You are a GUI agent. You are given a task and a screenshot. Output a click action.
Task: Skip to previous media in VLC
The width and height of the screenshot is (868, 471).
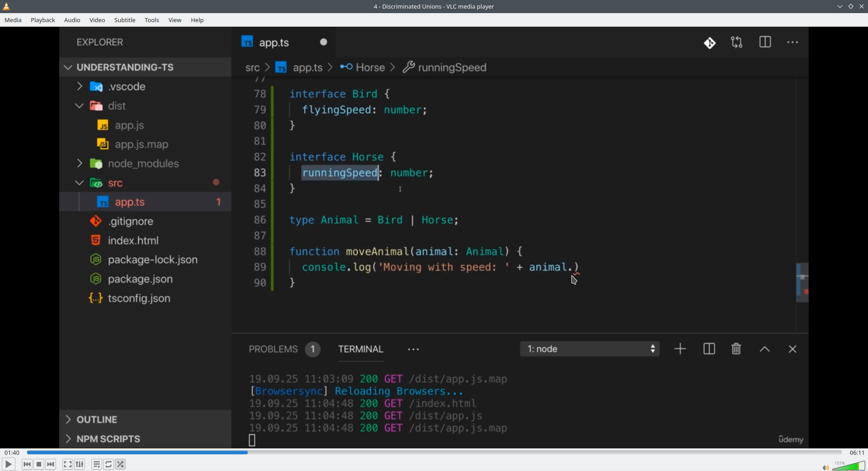(27, 464)
